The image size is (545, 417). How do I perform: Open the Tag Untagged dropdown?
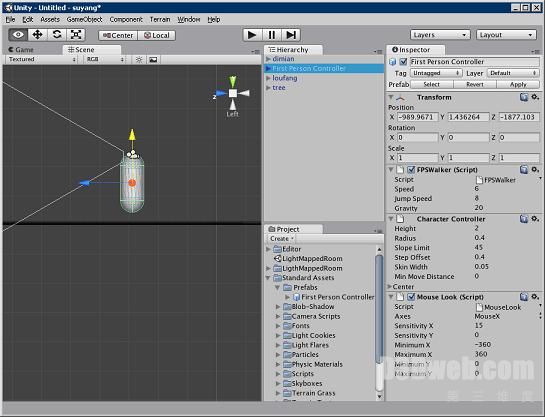tap(436, 73)
